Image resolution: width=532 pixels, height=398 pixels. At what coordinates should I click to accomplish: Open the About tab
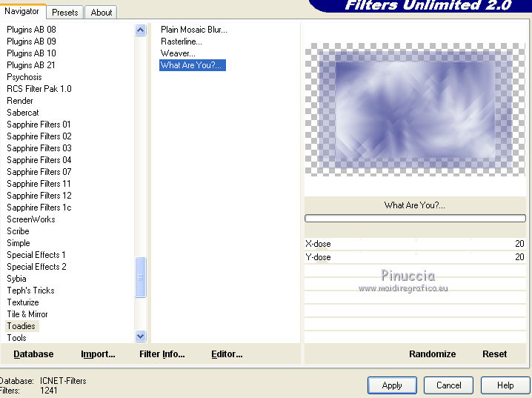(x=101, y=13)
